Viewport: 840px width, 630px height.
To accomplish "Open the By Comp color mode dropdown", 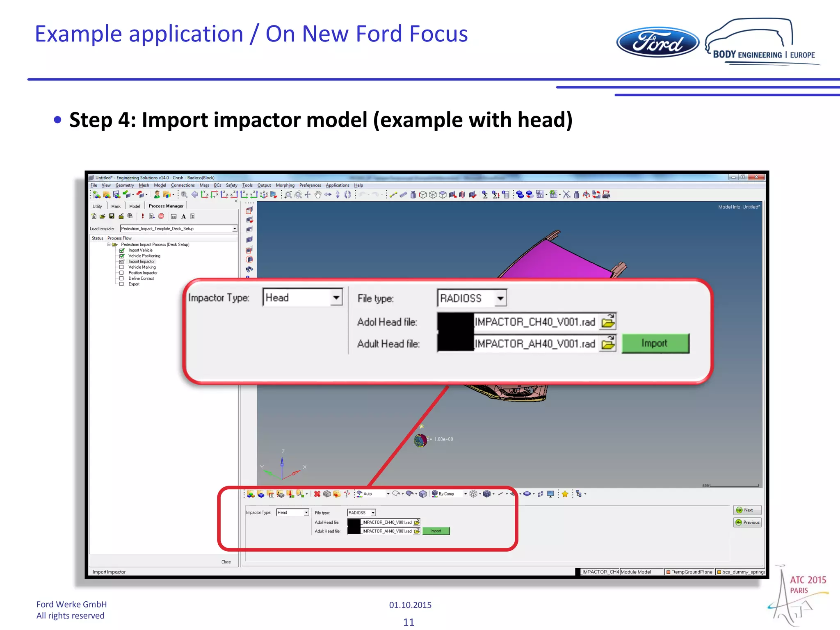I will pos(466,494).
